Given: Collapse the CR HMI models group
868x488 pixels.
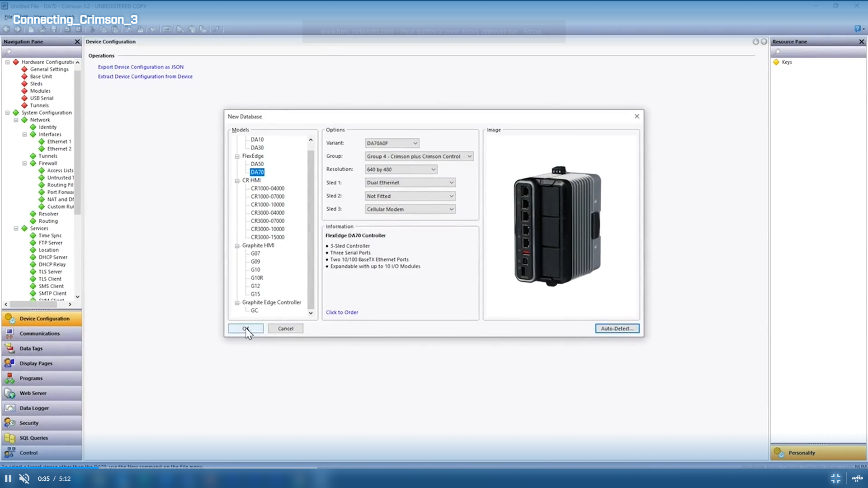Looking at the screenshot, I should click(x=237, y=181).
